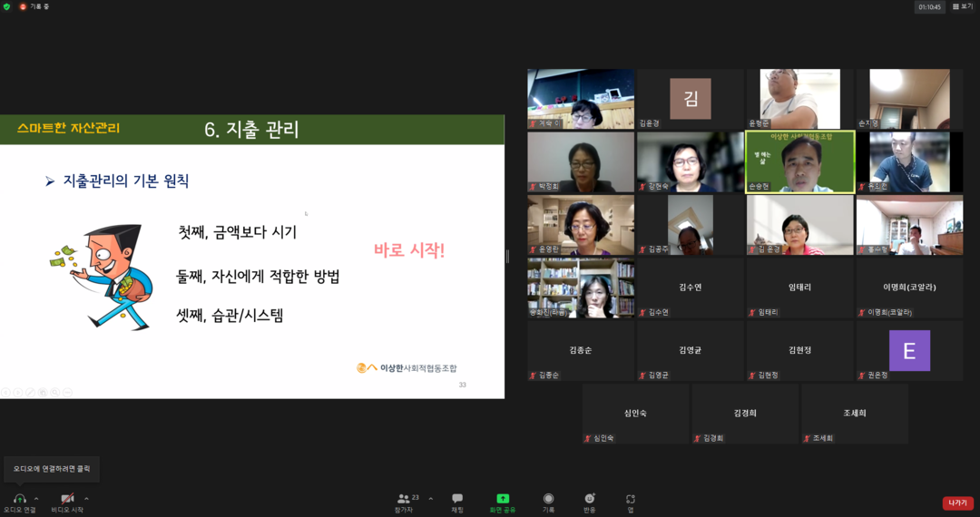Click the more options icon in slide controls

click(67, 392)
